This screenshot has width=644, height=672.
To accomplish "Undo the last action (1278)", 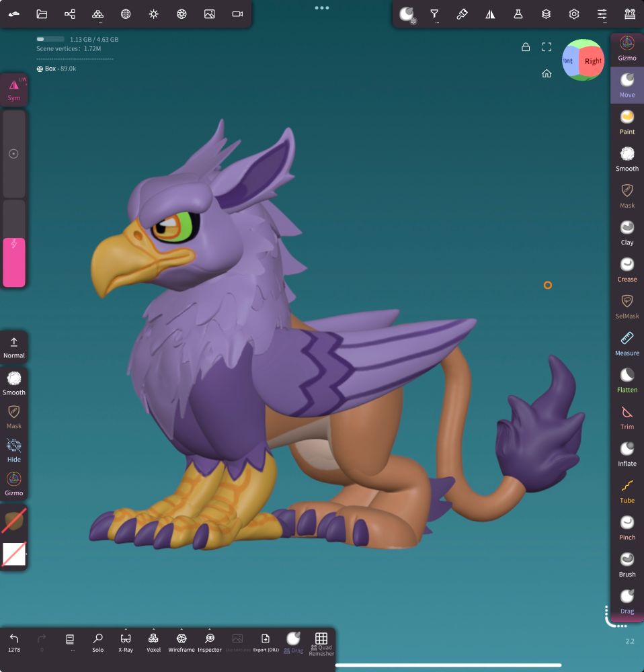I will (14, 643).
